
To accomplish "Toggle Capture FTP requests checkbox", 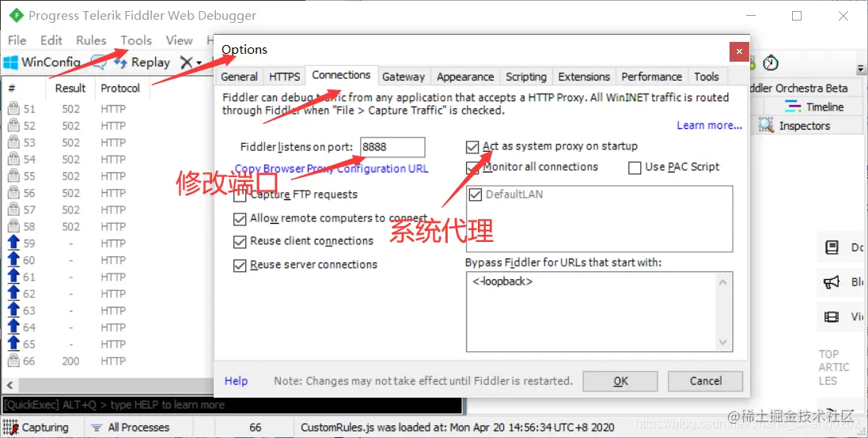I will click(x=240, y=195).
